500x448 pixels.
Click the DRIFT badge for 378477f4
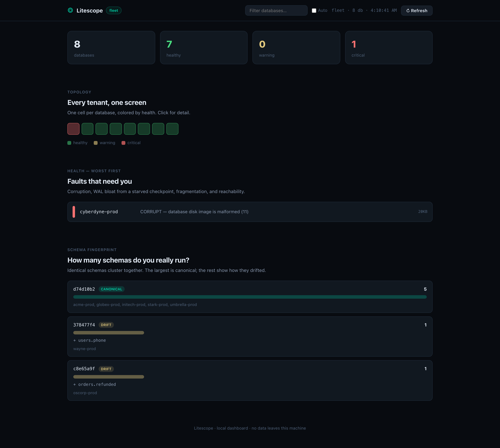[106, 325]
